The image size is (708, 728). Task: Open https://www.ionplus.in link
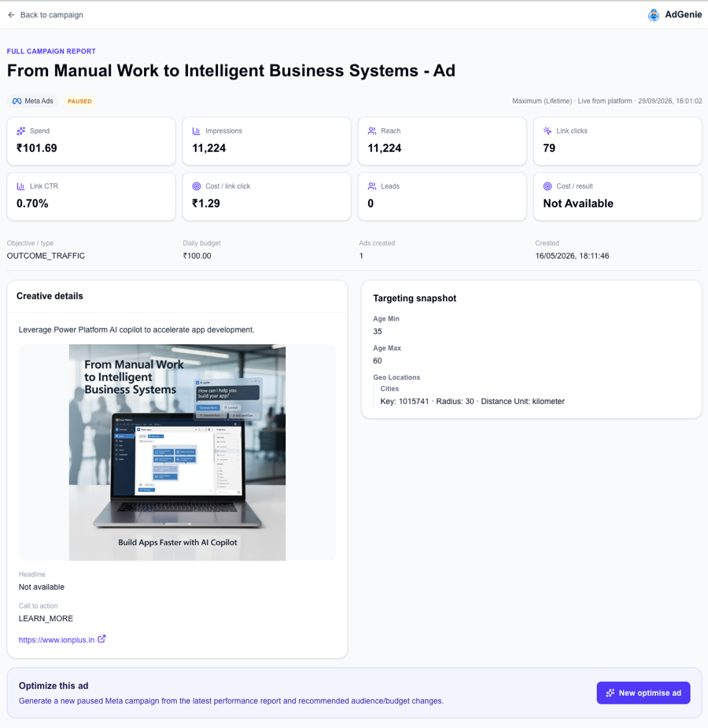click(x=57, y=640)
